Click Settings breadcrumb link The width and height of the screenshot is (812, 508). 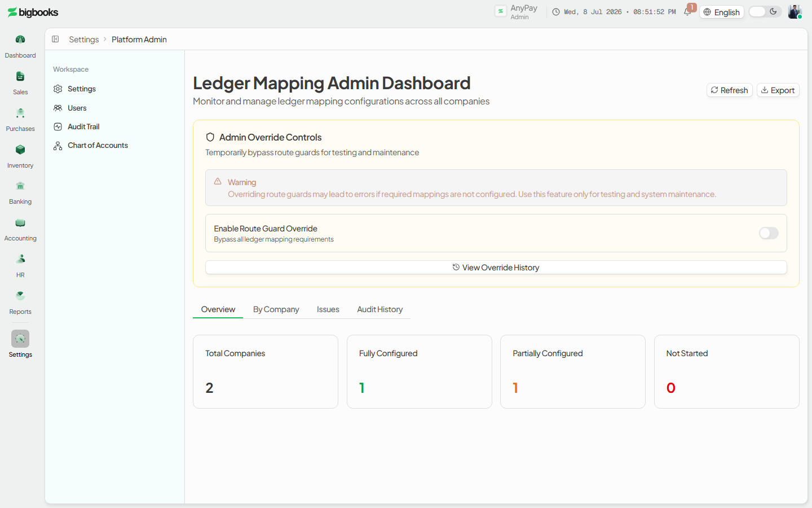[x=84, y=40]
